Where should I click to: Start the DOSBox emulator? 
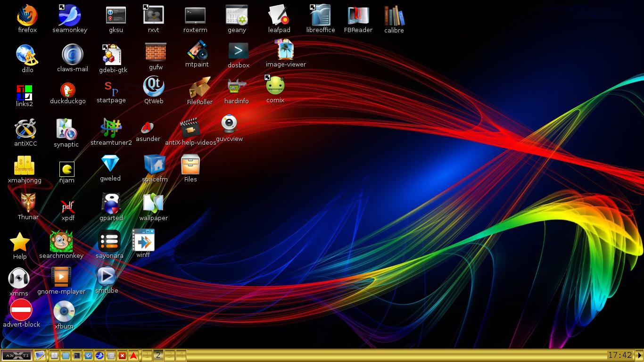238,50
